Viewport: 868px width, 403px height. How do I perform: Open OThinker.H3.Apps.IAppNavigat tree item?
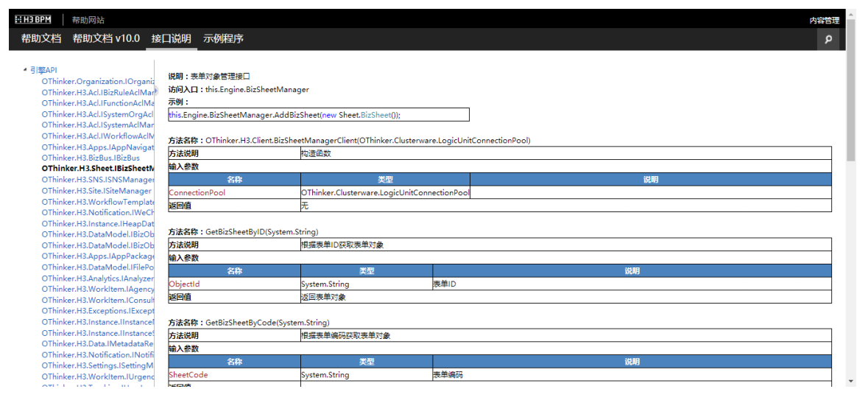coord(97,147)
